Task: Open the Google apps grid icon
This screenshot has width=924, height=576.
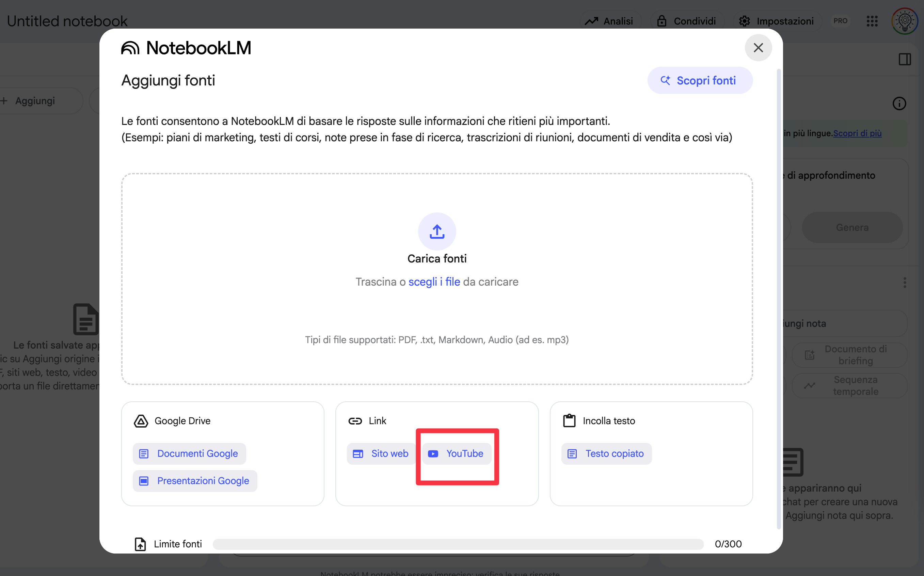Action: 872,21
